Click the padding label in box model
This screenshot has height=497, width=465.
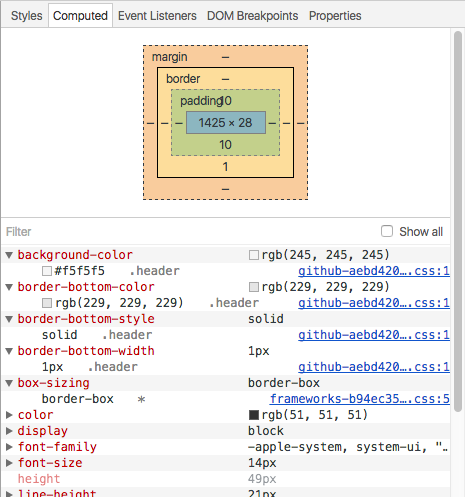201,101
